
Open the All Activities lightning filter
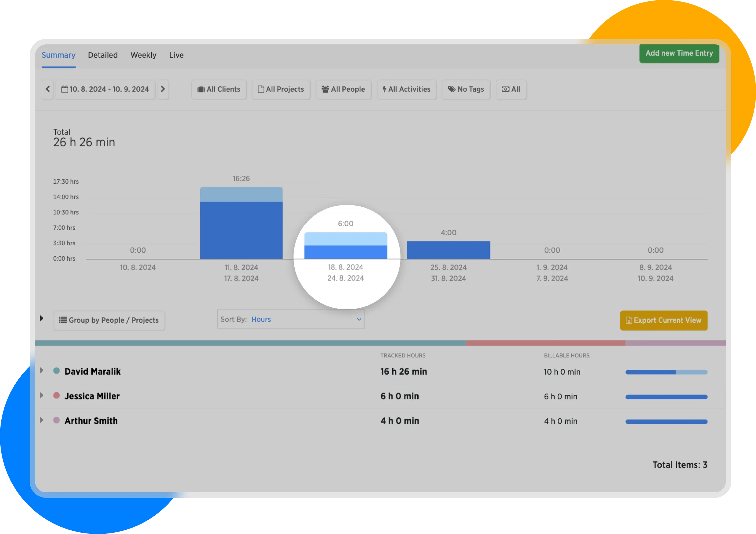click(406, 89)
